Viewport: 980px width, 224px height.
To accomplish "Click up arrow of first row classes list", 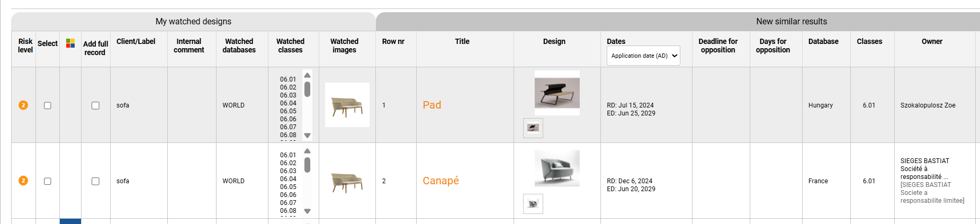I will click(307, 75).
